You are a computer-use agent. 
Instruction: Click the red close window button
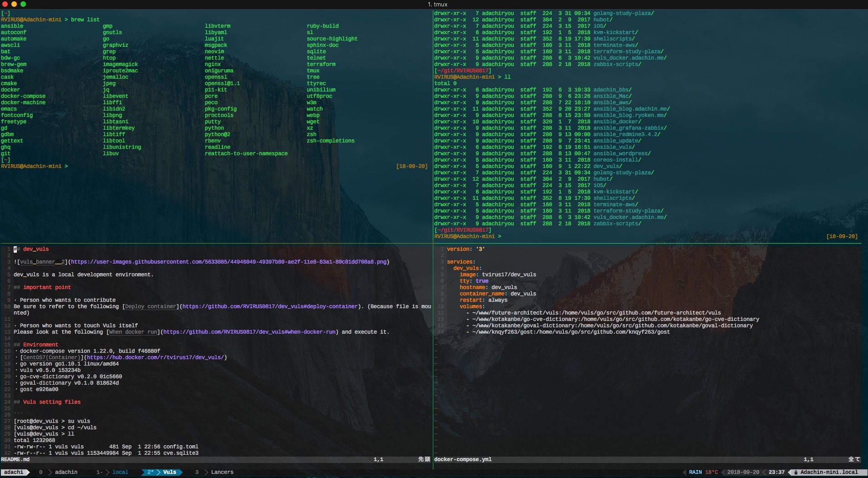point(5,4)
